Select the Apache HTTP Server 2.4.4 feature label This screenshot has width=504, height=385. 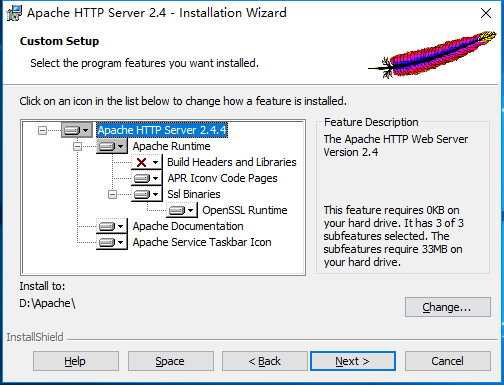coord(162,130)
